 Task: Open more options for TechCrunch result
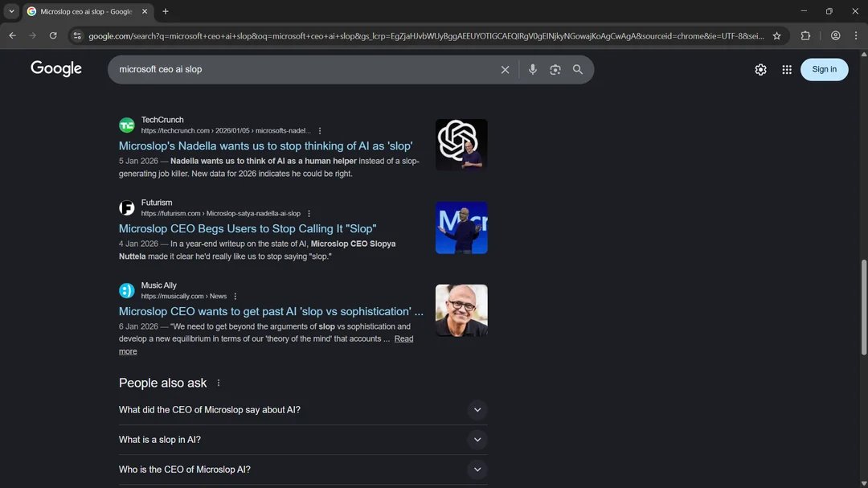(x=319, y=131)
